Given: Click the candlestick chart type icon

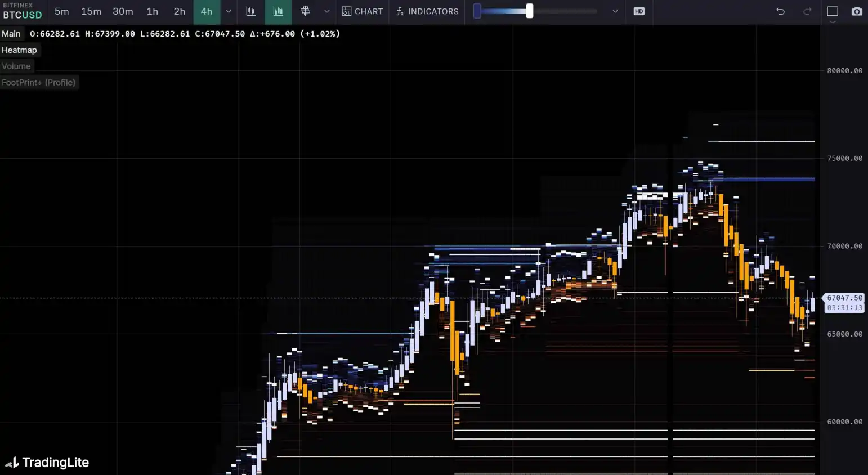Looking at the screenshot, I should point(251,11).
